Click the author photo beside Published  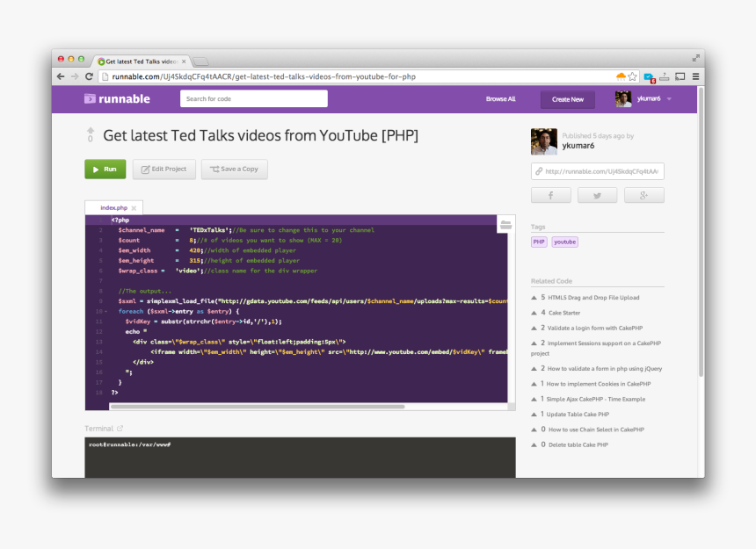tap(544, 141)
